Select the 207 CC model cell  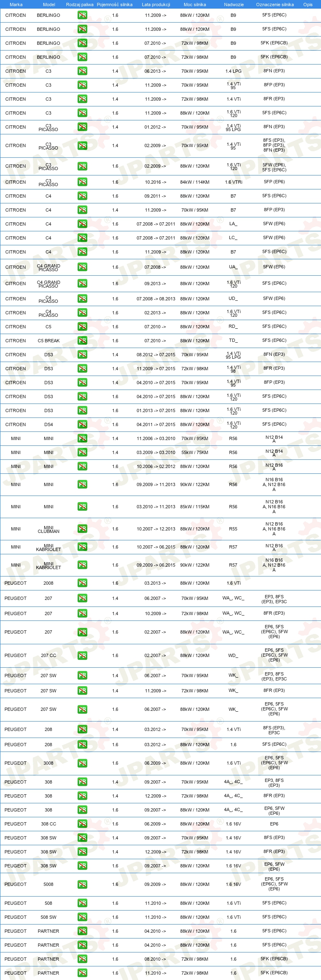click(48, 655)
